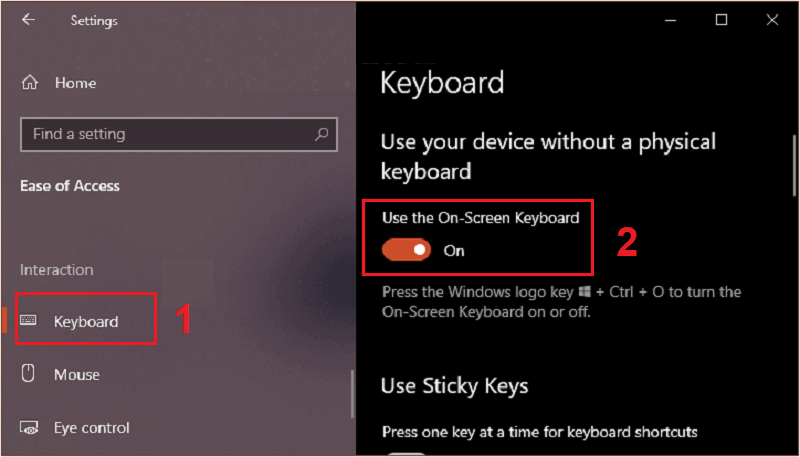The image size is (800, 457).
Task: Click the Home house icon
Action: point(30,83)
